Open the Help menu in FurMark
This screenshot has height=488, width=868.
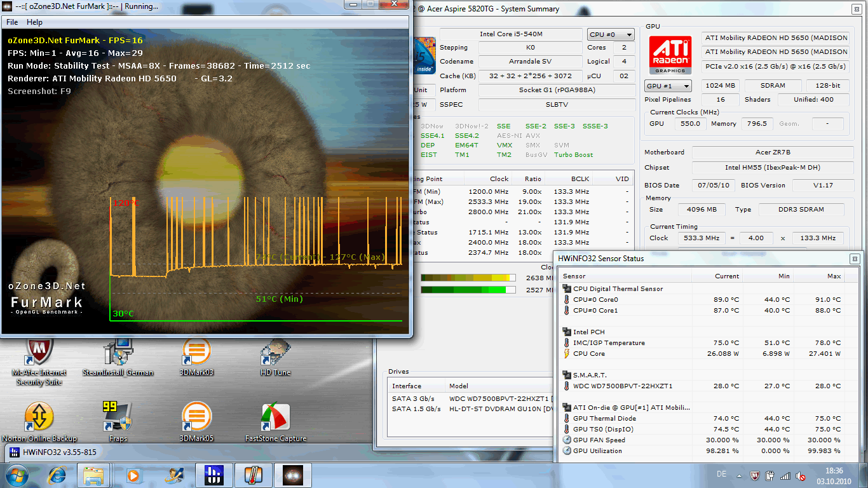[x=35, y=22]
